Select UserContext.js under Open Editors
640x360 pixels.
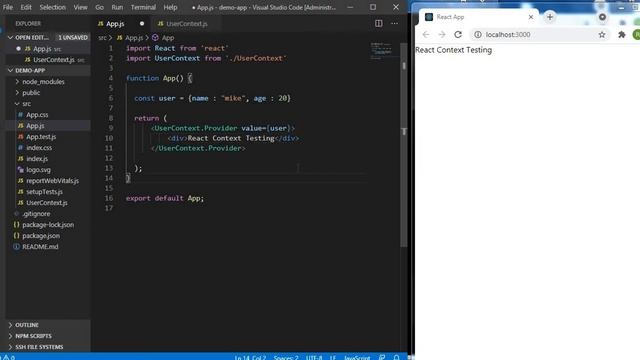pyautogui.click(x=54, y=60)
